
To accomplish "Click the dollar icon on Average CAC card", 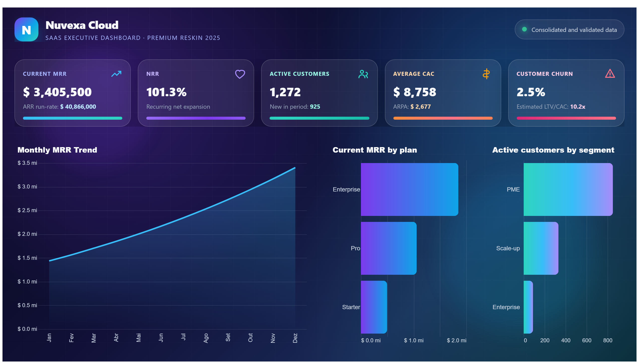I will 486,74.
